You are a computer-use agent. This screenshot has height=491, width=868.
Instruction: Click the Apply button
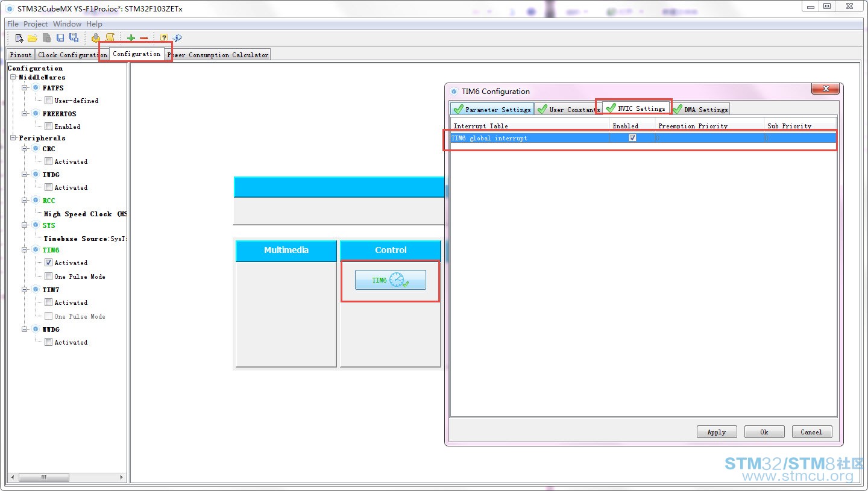click(x=717, y=432)
